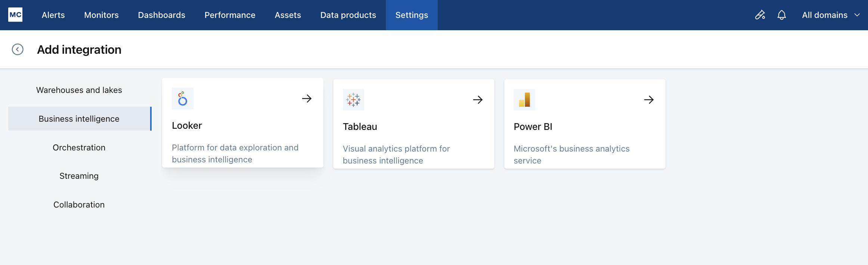Click 'Platform for data exploration' description text
Screen dimensions: 868x265
(x=235, y=153)
